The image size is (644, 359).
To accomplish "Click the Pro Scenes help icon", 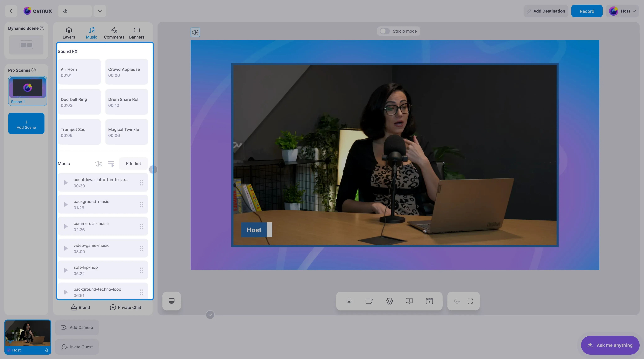I will click(x=34, y=70).
